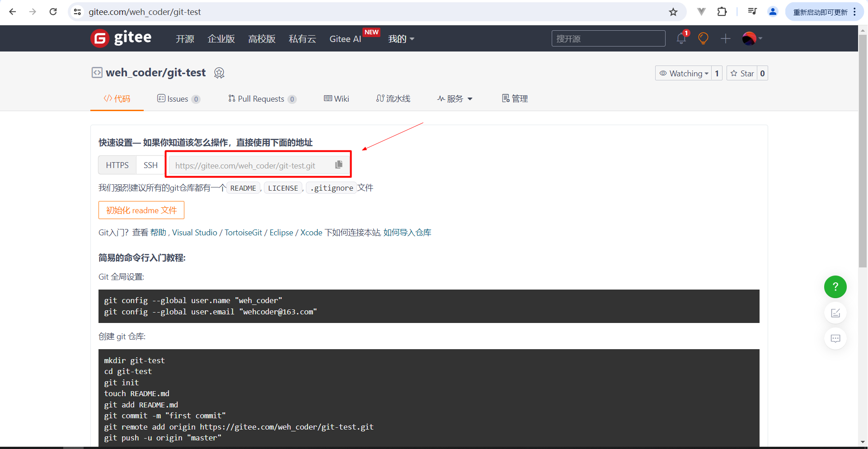
Task: Open Gitee AI in top navigation
Action: [x=345, y=39]
